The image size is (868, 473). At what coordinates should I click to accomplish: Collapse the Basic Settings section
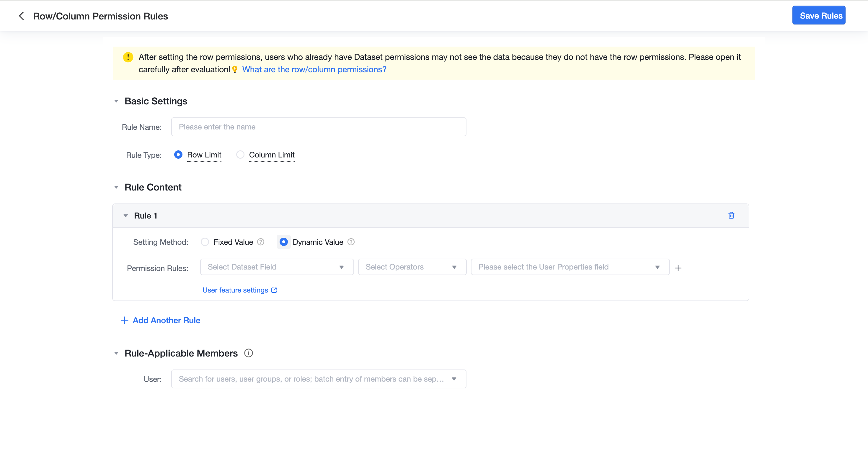[116, 101]
